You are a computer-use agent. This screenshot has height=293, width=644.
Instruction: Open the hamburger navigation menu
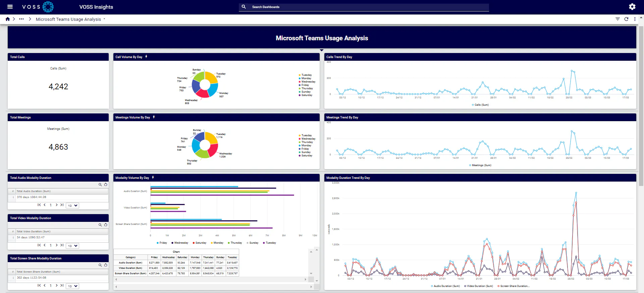(x=10, y=7)
